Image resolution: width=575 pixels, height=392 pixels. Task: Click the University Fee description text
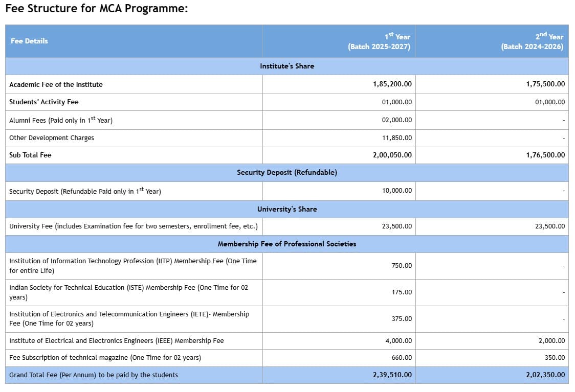click(x=134, y=226)
